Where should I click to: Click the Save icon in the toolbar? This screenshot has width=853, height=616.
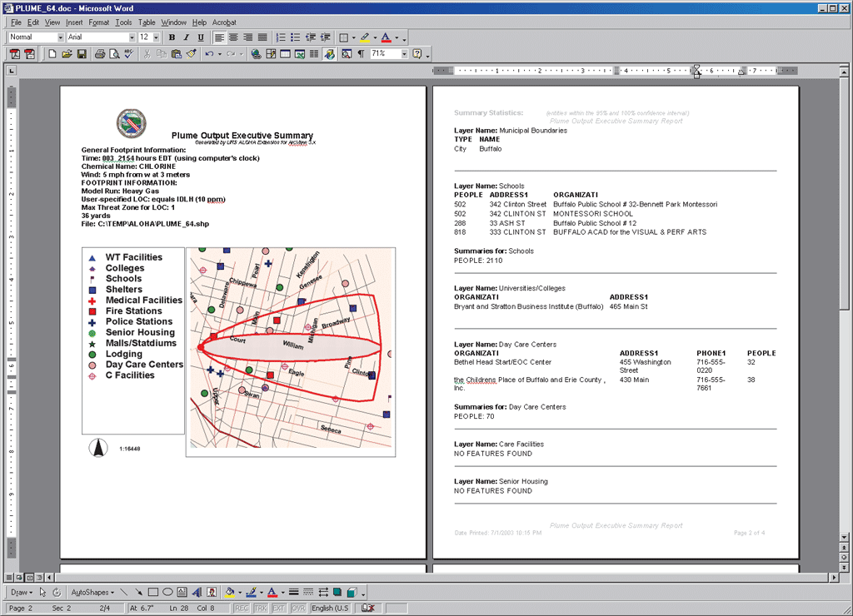(x=82, y=54)
